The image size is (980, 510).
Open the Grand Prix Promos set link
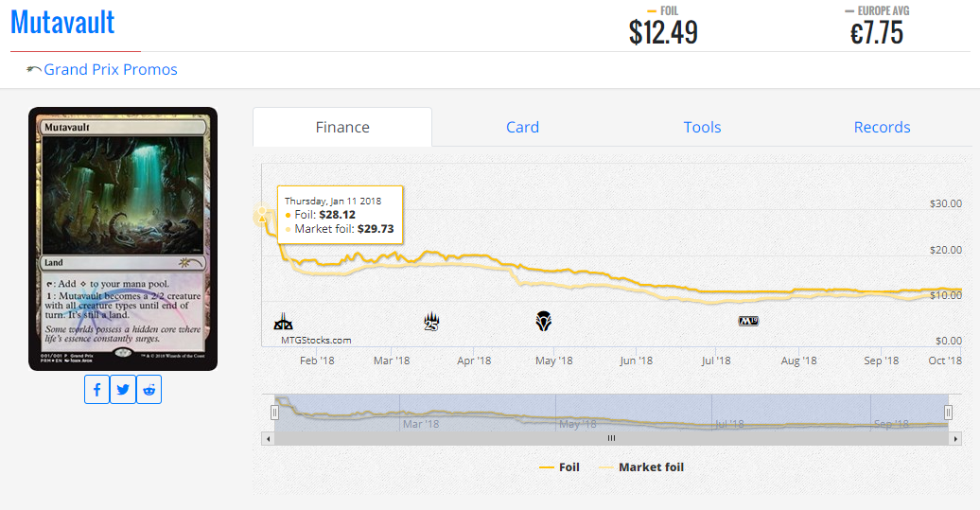click(x=111, y=70)
